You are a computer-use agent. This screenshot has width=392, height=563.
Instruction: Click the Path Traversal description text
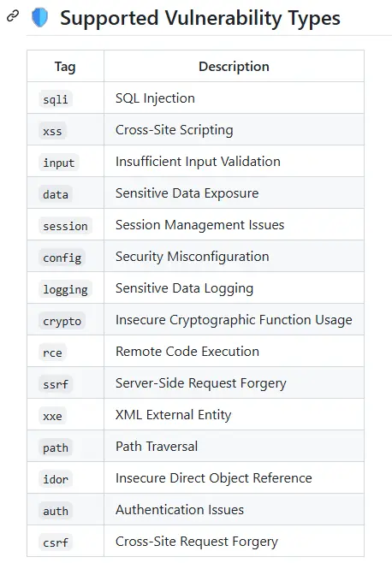point(157,447)
